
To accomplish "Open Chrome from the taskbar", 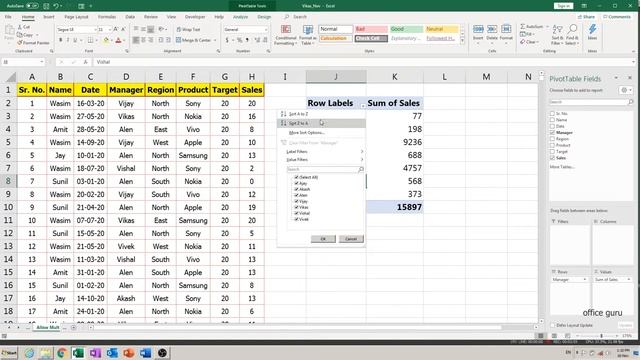I will click(x=62, y=353).
